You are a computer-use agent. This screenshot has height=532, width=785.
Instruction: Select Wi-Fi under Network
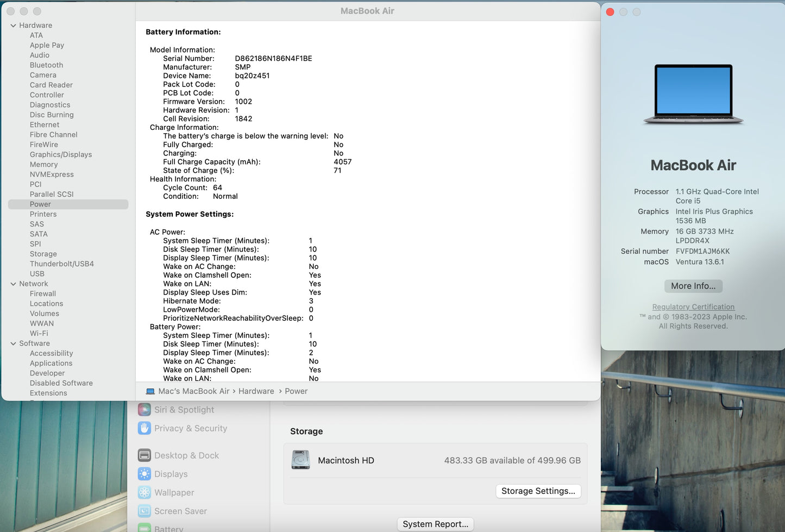coord(39,334)
